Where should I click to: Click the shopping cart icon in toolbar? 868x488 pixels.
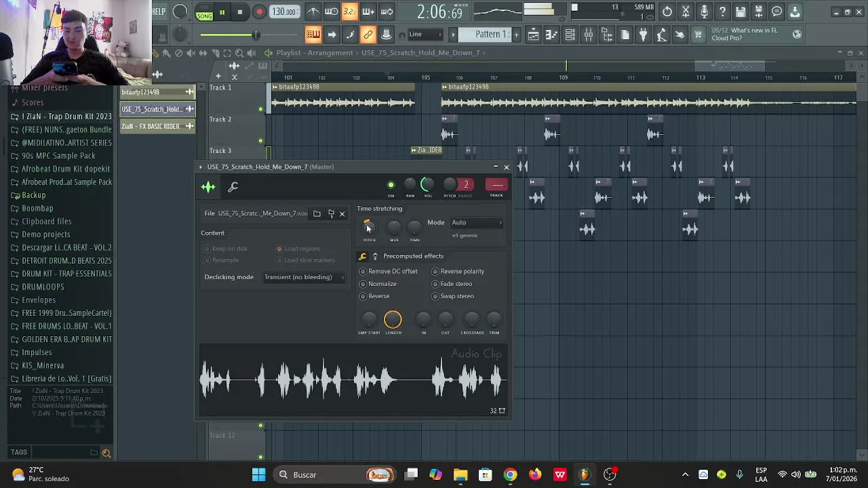pyautogui.click(x=698, y=35)
